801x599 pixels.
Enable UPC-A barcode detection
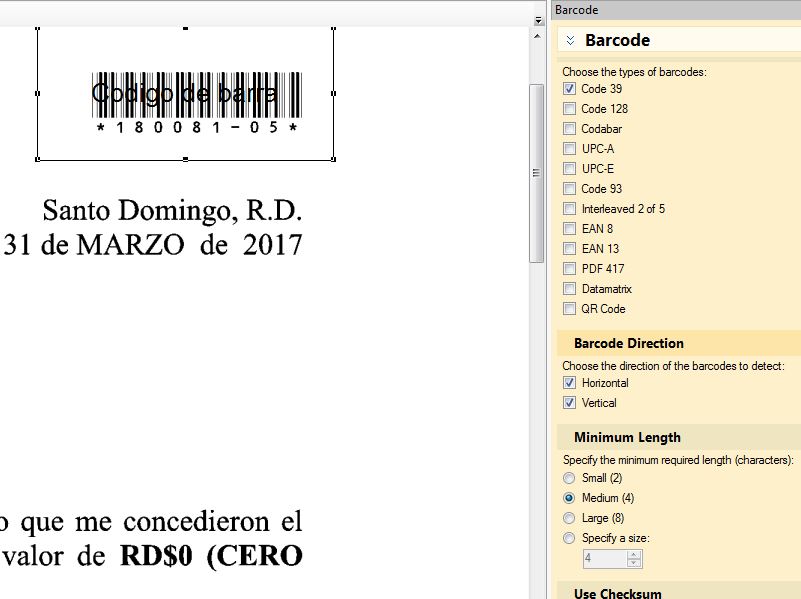[x=569, y=149]
